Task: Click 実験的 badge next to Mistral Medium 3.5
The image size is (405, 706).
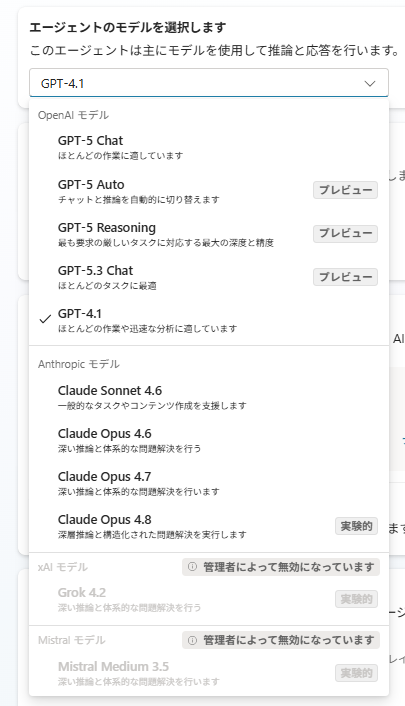Action: [x=356, y=673]
